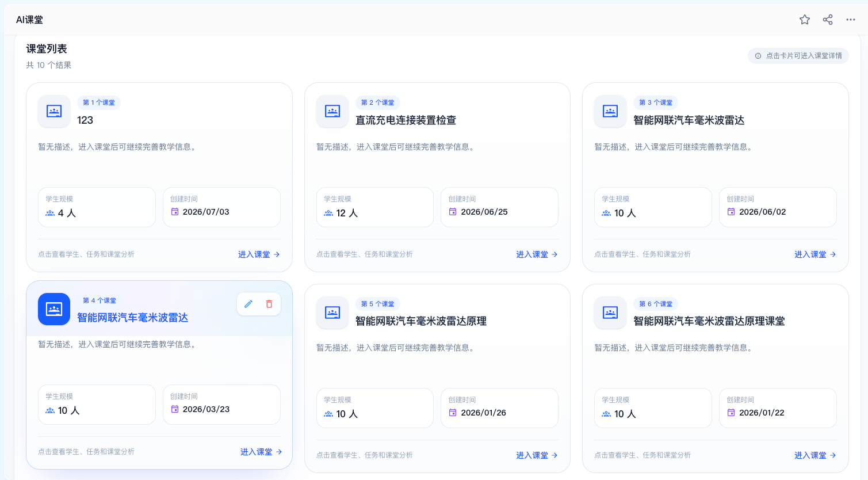Click the edit pencil on 第 4 个课堂
The width and height of the screenshot is (868, 480).
[248, 304]
